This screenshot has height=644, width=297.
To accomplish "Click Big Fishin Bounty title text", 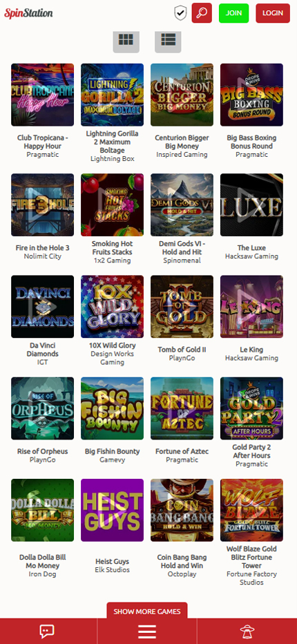I will click(x=112, y=451).
